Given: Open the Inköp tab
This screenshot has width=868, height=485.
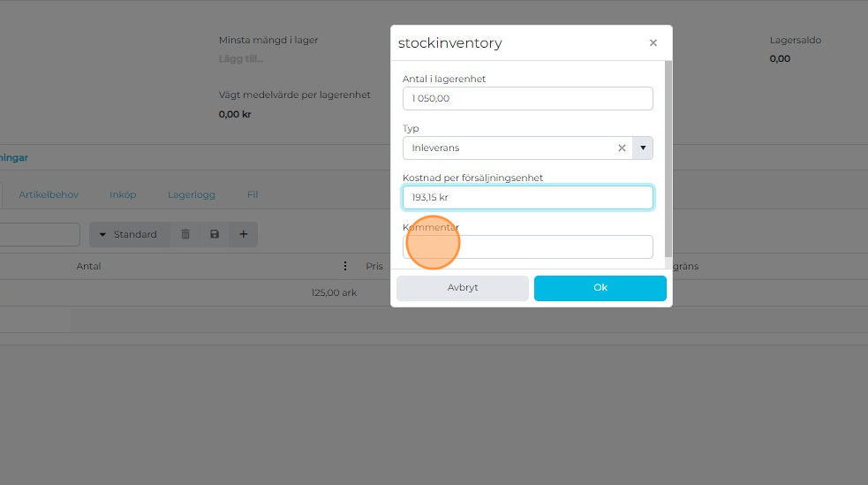Looking at the screenshot, I should click(123, 194).
